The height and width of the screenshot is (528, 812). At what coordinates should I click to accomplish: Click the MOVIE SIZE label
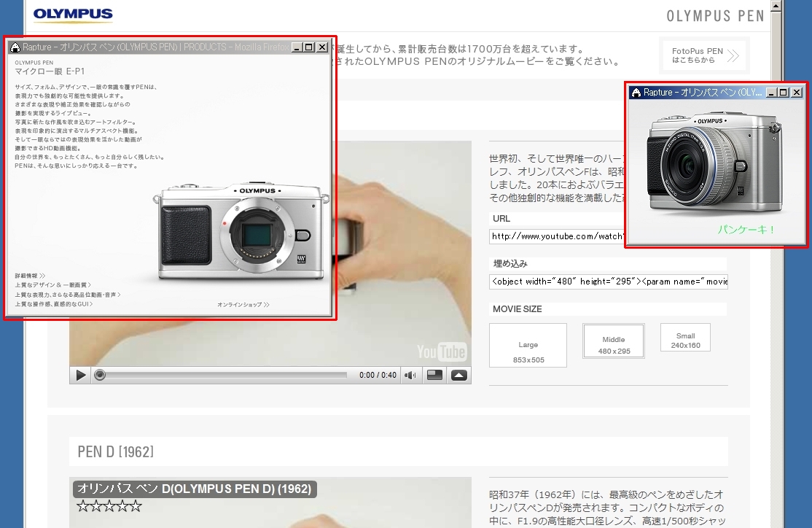(518, 309)
